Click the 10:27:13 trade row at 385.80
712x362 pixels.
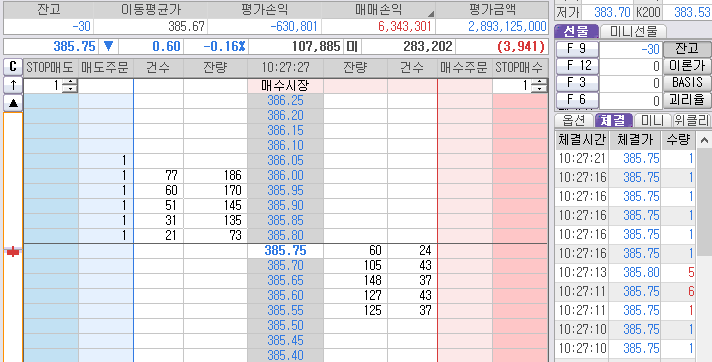(626, 273)
